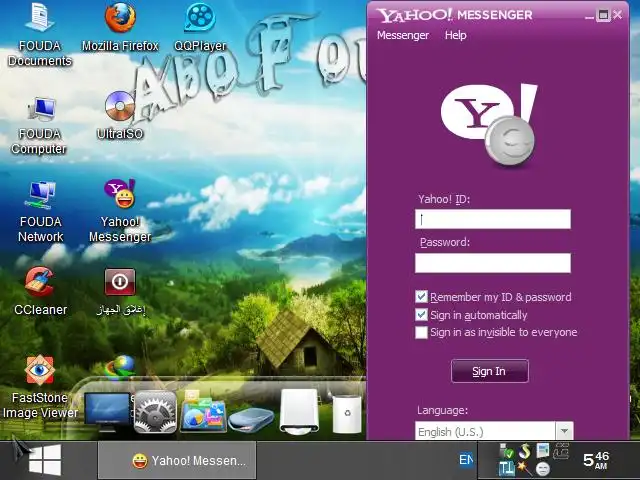Open FOUDA Network icon
The height and width of the screenshot is (480, 640).
coord(40,212)
